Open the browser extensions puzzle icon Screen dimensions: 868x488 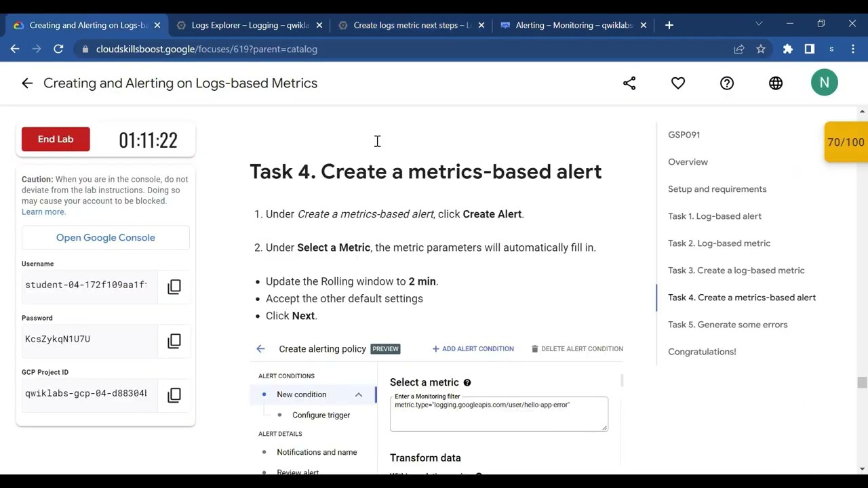(788, 49)
